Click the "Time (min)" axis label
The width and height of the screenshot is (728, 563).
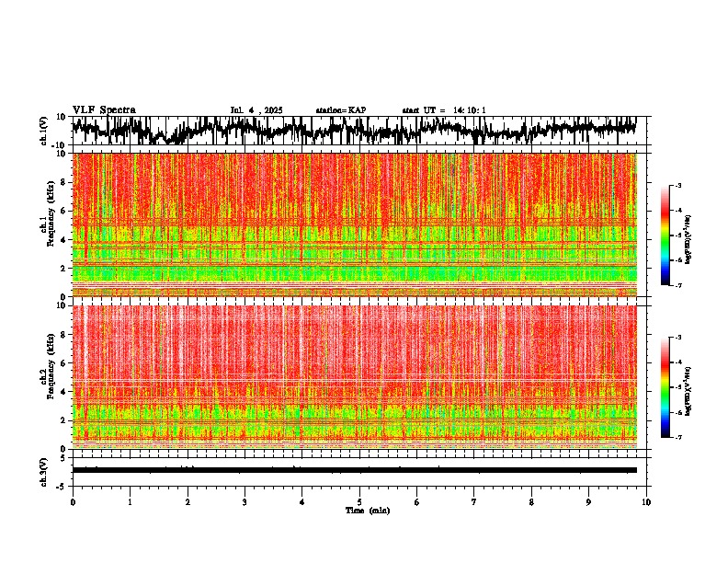click(368, 511)
